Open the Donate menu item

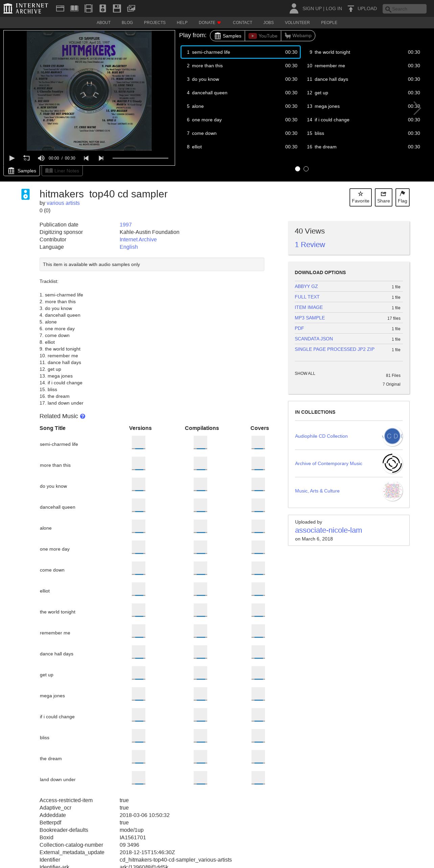click(x=210, y=23)
